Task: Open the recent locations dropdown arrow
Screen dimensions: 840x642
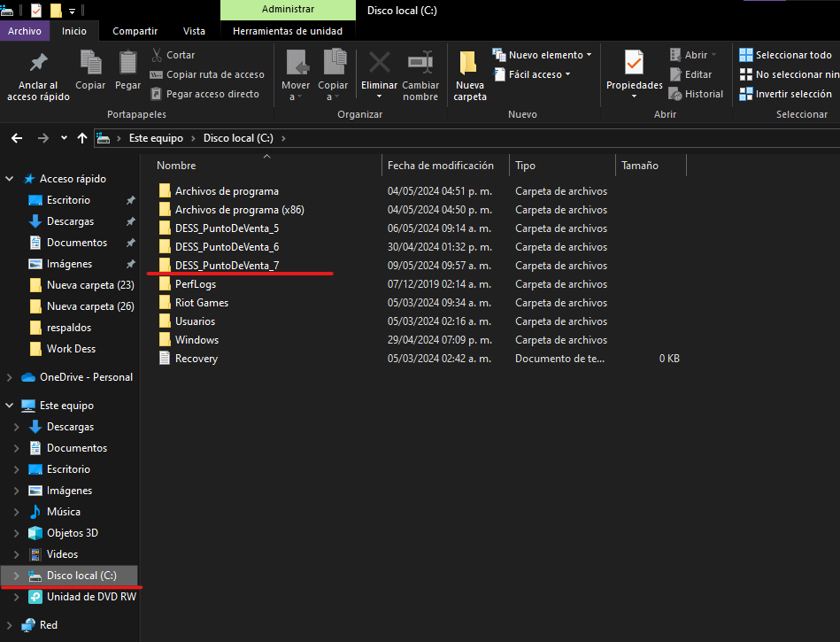Action: click(64, 138)
